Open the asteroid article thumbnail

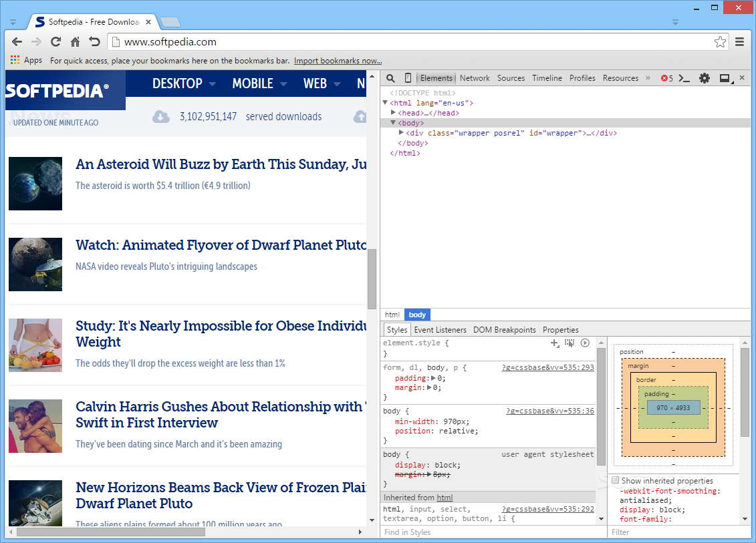(x=35, y=184)
